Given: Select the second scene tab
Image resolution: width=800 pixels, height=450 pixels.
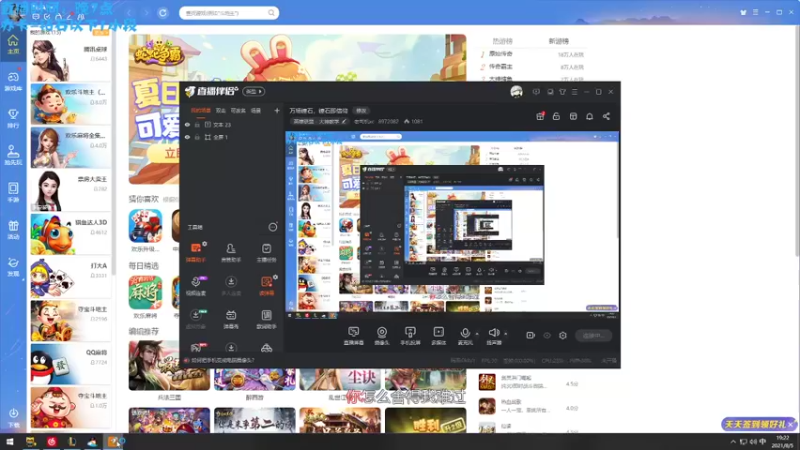Looking at the screenshot, I should (220, 110).
